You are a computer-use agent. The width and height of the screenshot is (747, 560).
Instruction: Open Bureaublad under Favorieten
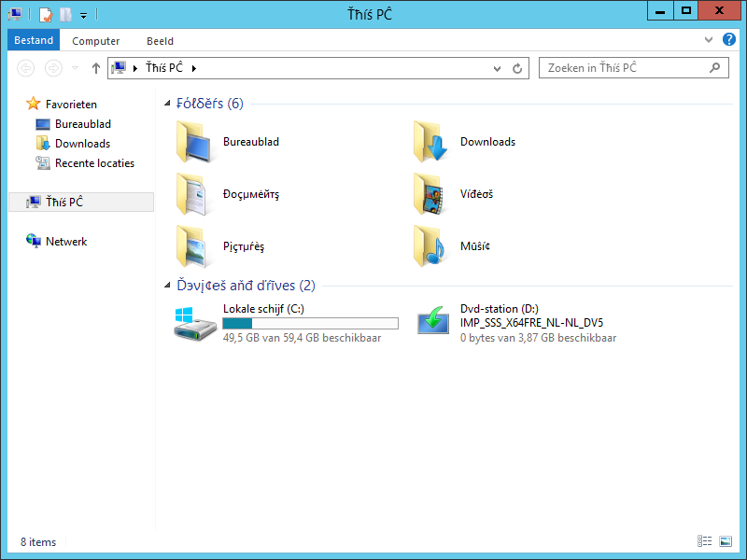85,123
